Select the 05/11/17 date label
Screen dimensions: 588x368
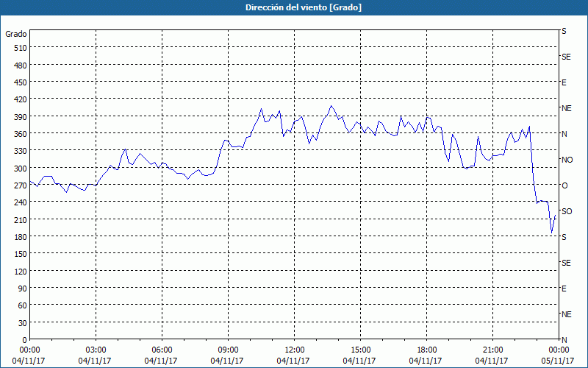pyautogui.click(x=558, y=361)
